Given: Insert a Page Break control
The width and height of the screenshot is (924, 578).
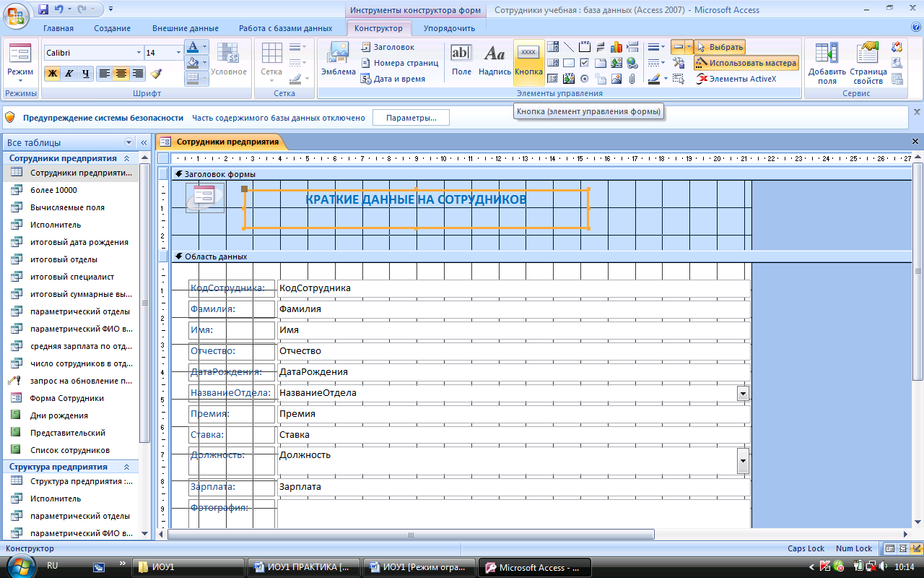Looking at the screenshot, I should pyautogui.click(x=632, y=47).
